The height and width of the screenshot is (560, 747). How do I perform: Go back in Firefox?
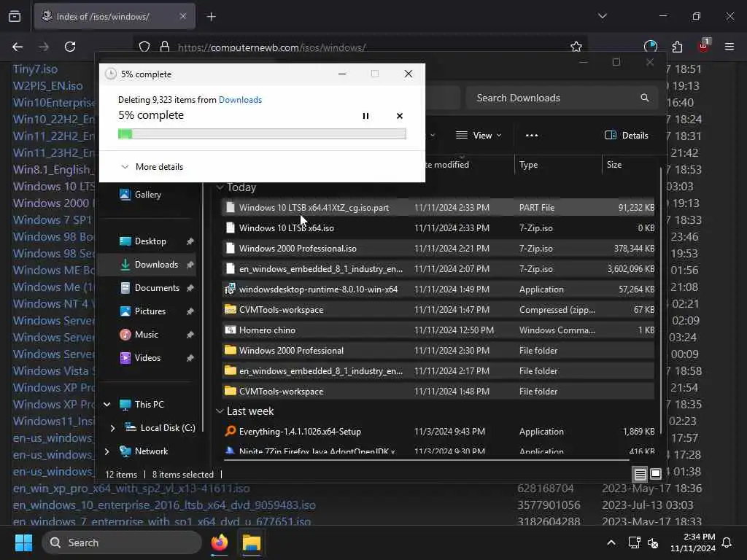click(18, 47)
